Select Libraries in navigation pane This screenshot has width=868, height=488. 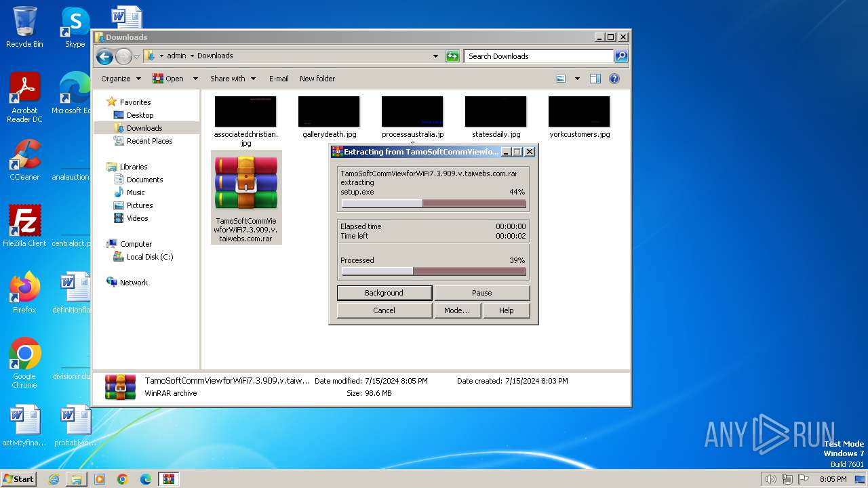pyautogui.click(x=134, y=167)
